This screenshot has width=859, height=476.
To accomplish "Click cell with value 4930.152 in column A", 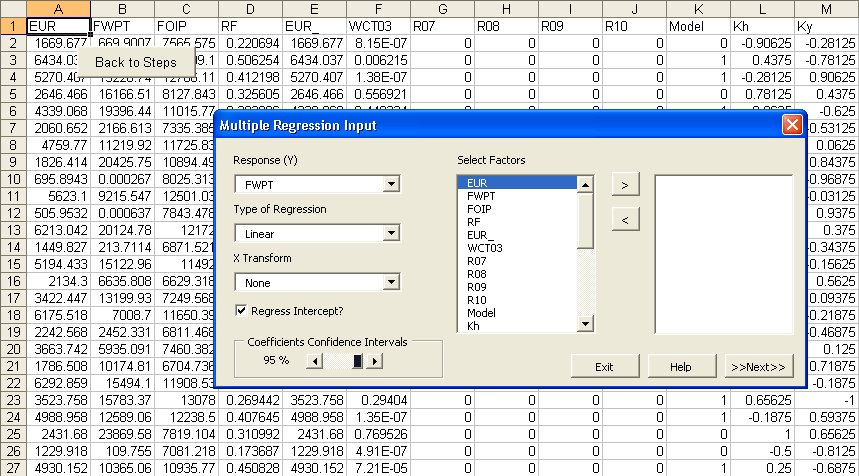I will (58, 468).
